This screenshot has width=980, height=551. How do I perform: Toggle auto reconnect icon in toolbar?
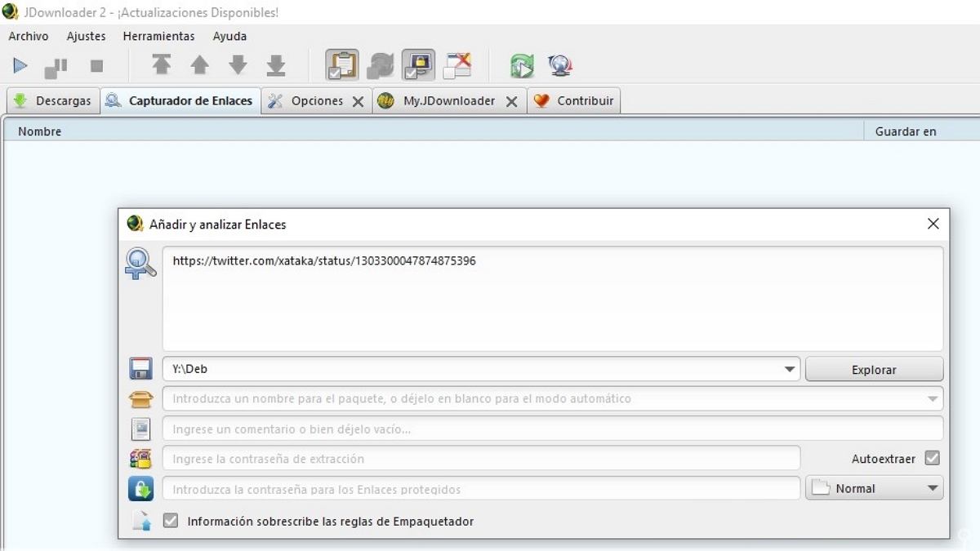click(381, 65)
